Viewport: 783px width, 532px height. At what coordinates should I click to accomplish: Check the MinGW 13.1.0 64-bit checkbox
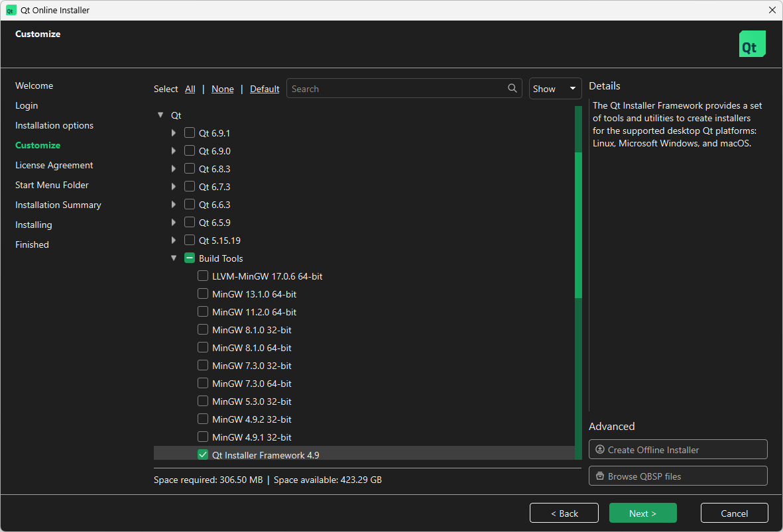pyautogui.click(x=202, y=293)
